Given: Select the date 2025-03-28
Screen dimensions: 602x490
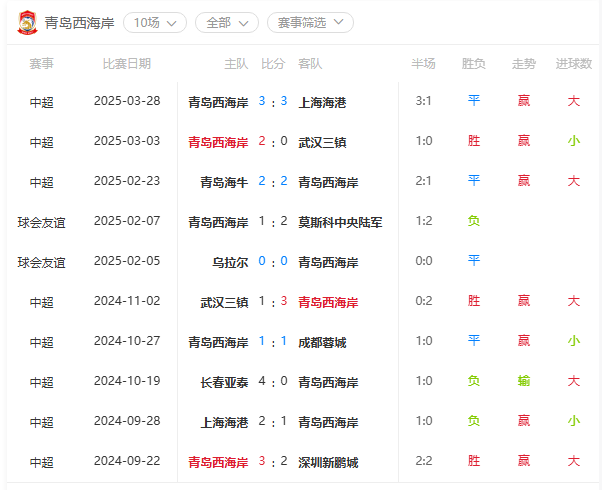Looking at the screenshot, I should (x=127, y=101).
